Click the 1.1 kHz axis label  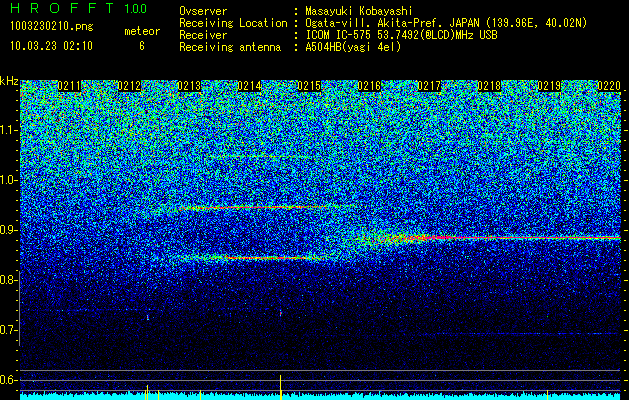pos(8,130)
